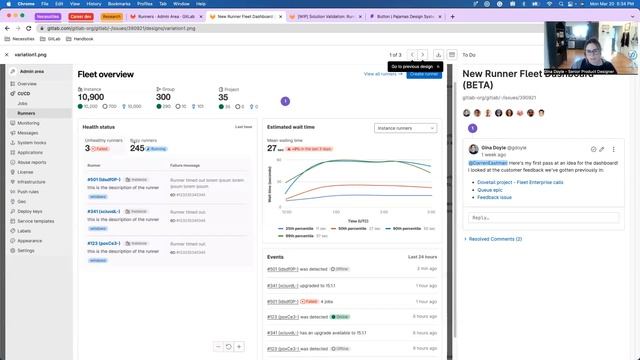Go to the next design arrow

422,55
